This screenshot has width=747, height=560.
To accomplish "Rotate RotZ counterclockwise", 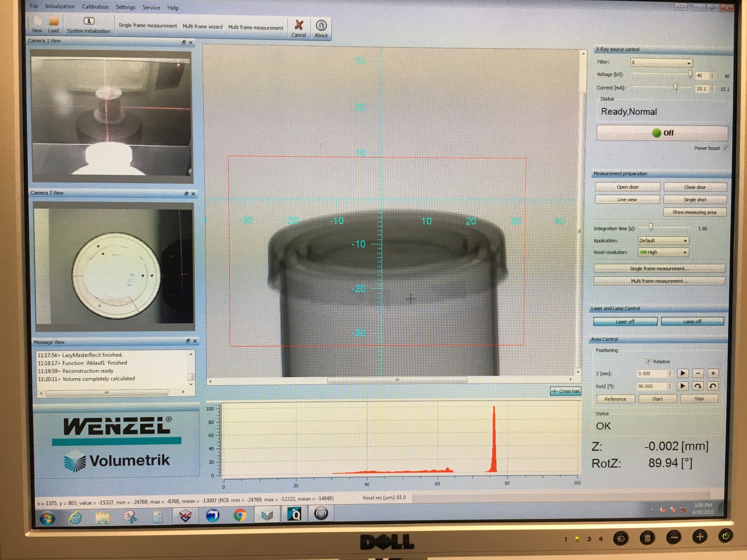I will (713, 386).
